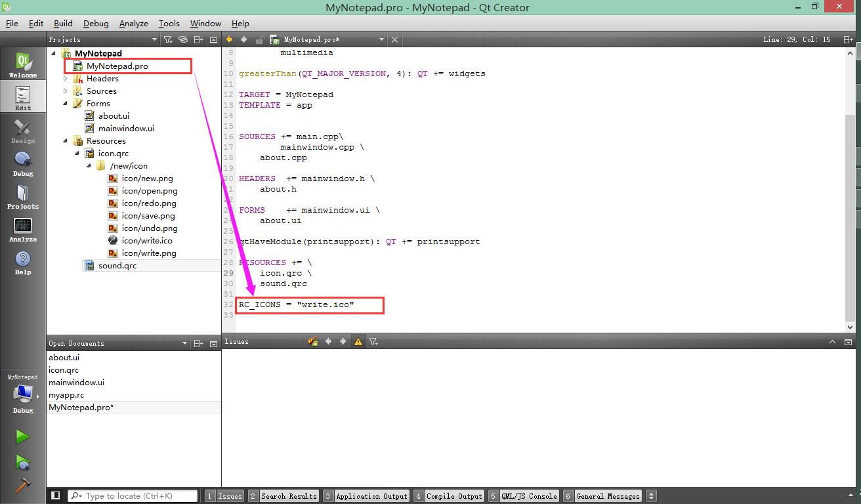The width and height of the screenshot is (861, 504).
Task: Open the Projects view type dropdown
Action: tap(103, 39)
